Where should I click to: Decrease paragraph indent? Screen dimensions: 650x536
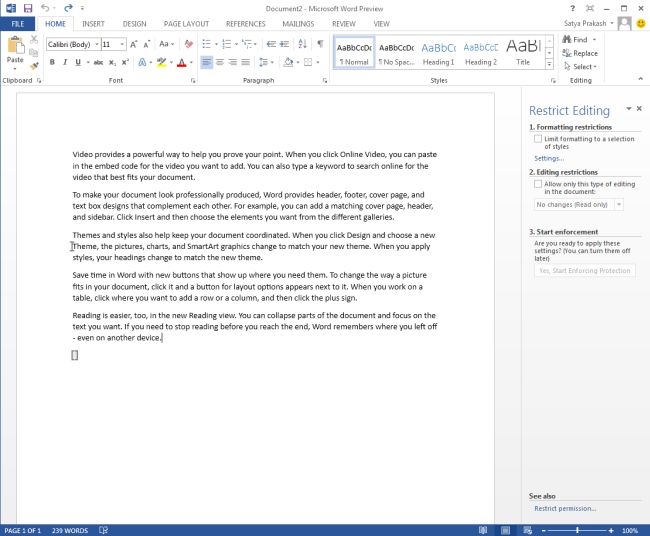coord(271,44)
